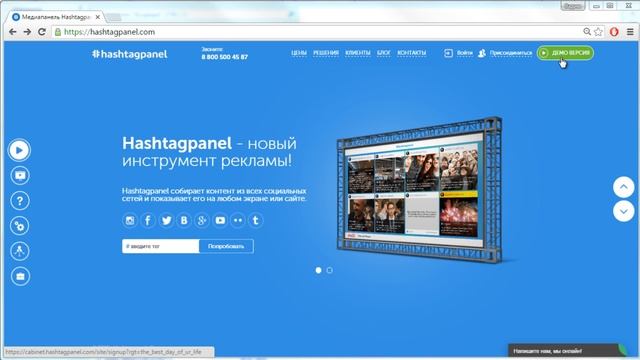This screenshot has width=640, height=360.
Task: Click the Instagram social icon
Action: (x=130, y=220)
